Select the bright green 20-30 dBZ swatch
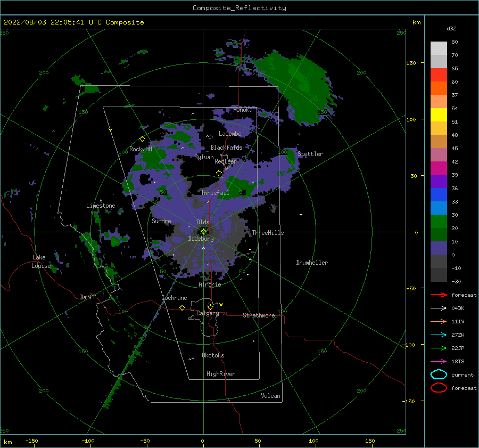This screenshot has height=448, width=479. (x=439, y=222)
